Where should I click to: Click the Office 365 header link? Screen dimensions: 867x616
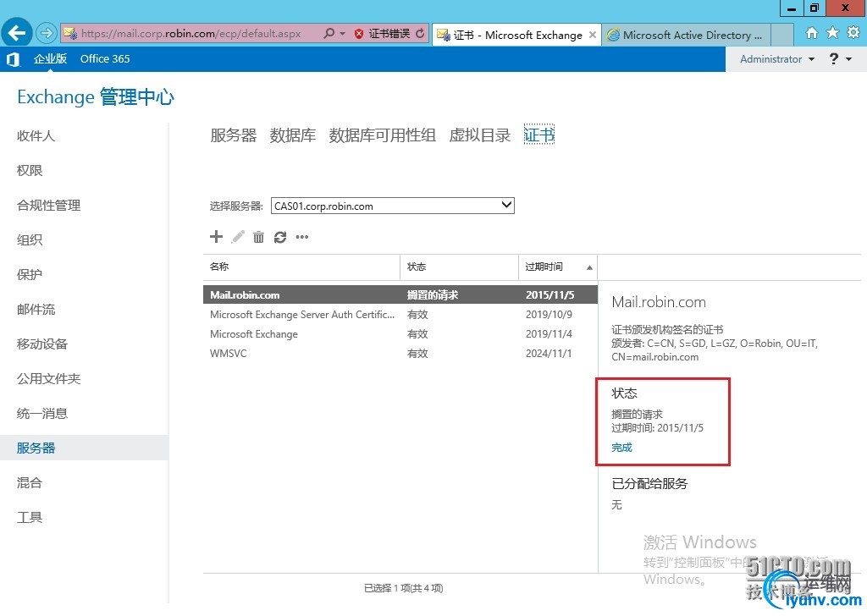coord(105,59)
